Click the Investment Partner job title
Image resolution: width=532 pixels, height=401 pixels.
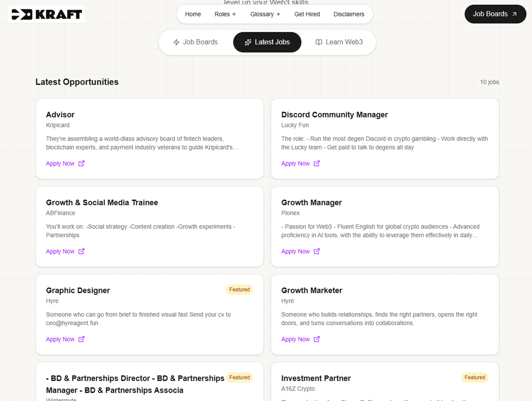click(316, 378)
